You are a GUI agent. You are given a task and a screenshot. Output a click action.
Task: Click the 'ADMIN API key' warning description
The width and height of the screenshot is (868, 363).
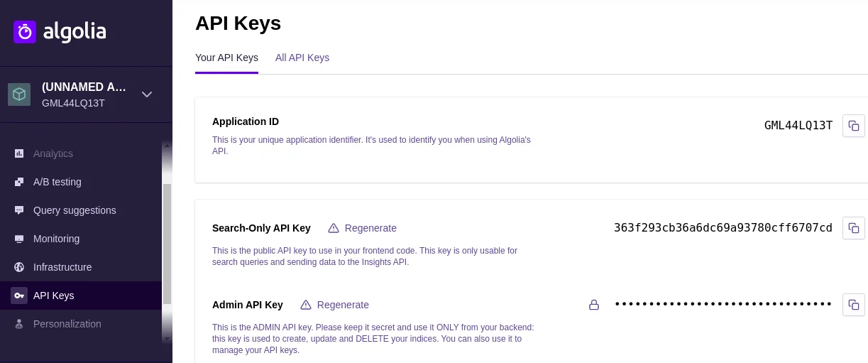pos(373,339)
